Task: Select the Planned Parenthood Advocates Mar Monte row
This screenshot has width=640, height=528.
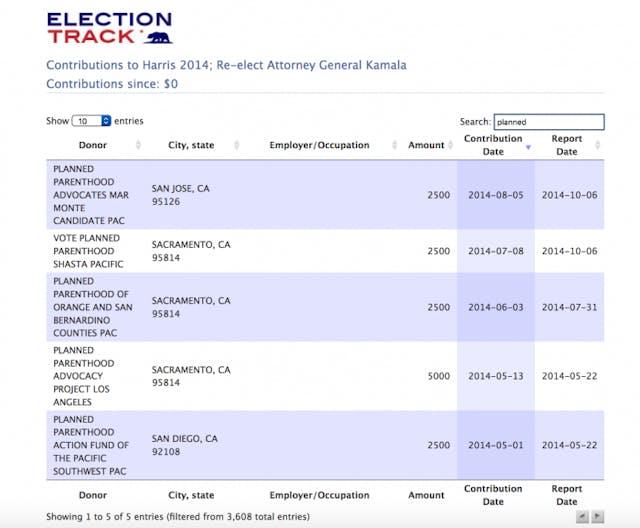Action: (x=325, y=195)
